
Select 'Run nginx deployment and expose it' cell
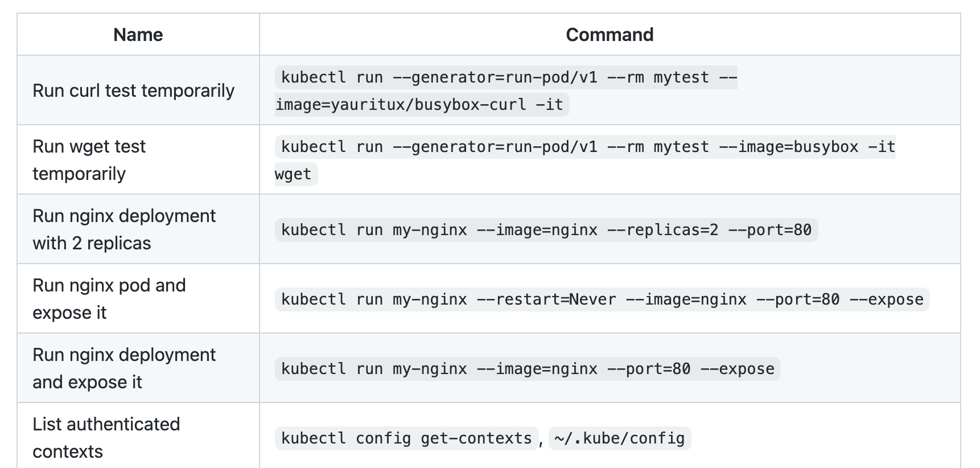(x=138, y=368)
